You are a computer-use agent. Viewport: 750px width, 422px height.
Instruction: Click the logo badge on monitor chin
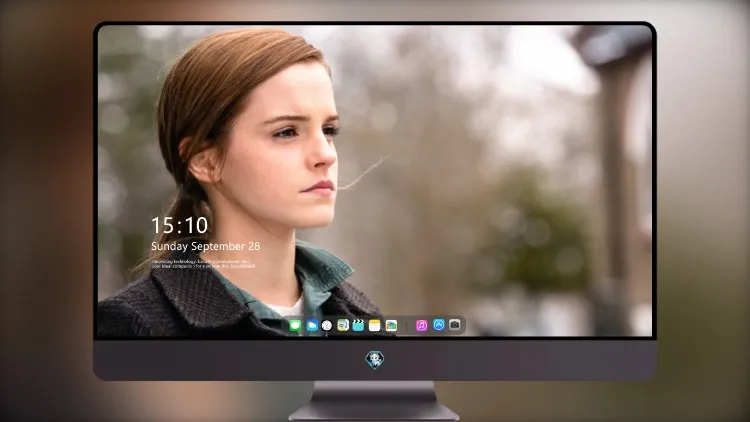click(375, 360)
